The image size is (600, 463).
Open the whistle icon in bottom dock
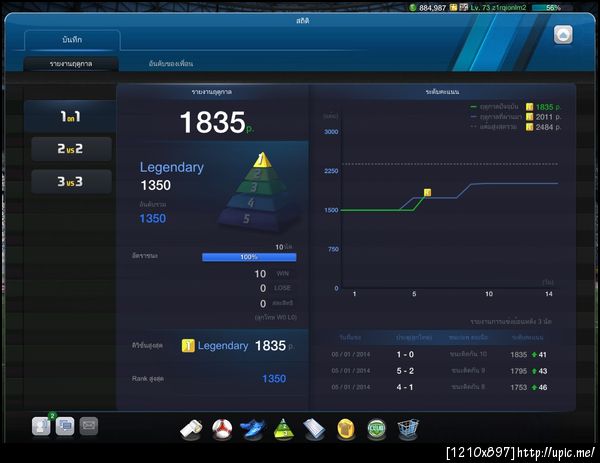click(191, 428)
